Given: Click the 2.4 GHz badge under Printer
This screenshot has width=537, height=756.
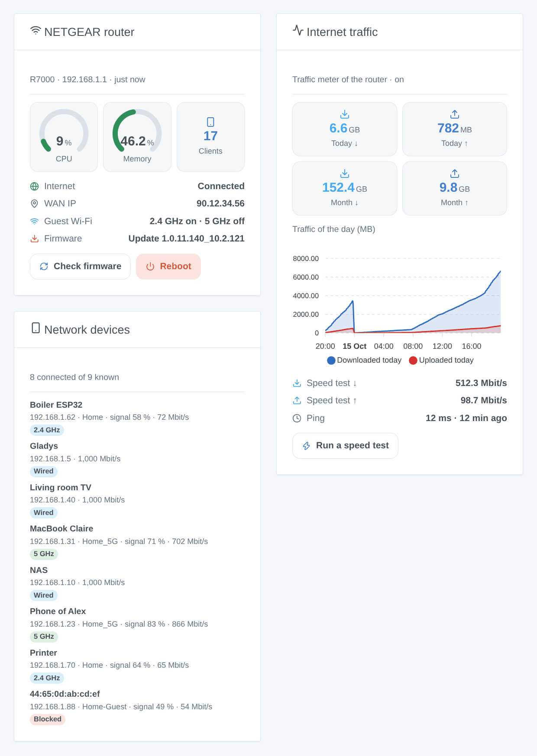Looking at the screenshot, I should tap(47, 678).
